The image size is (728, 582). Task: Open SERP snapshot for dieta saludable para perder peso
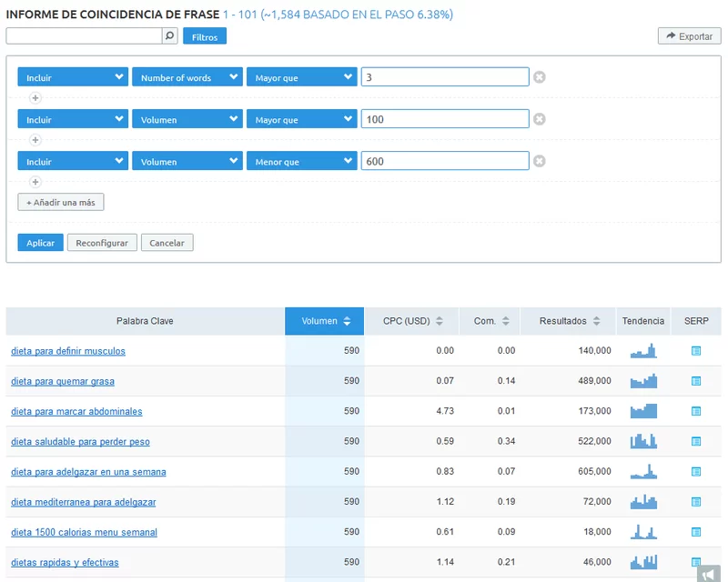696,441
